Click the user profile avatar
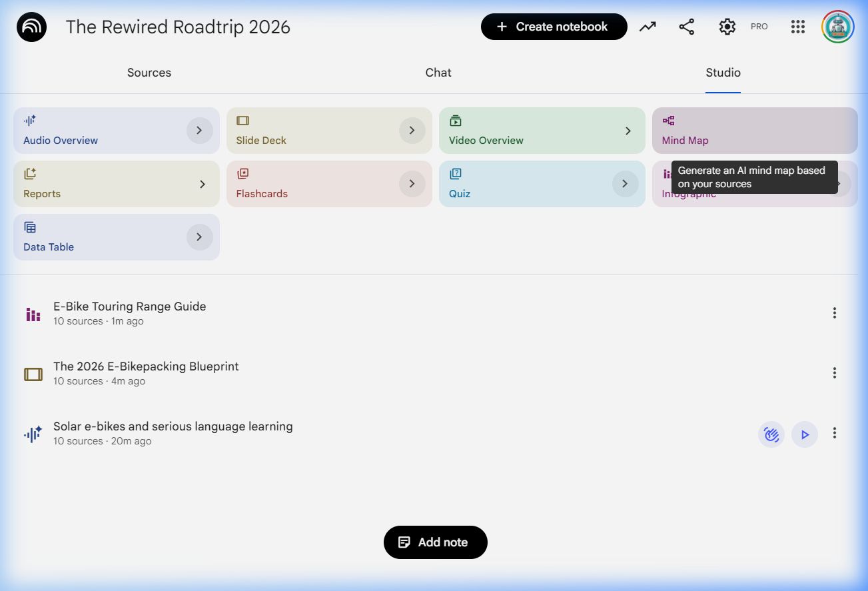Viewport: 868px width, 591px height. [x=837, y=27]
